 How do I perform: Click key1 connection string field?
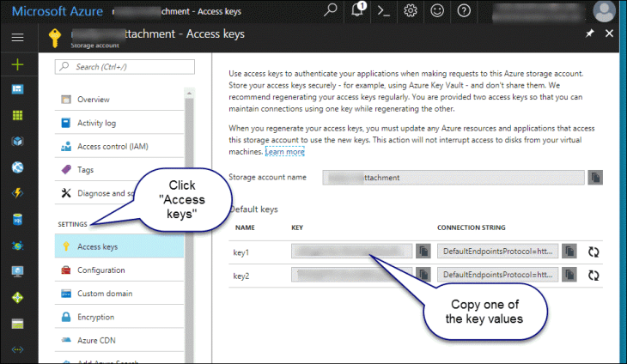tap(497, 252)
